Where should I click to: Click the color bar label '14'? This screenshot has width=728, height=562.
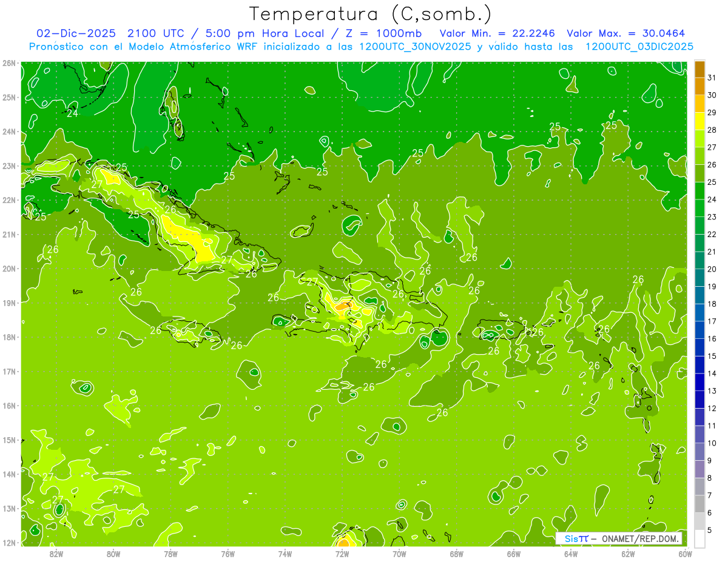pyautogui.click(x=712, y=373)
